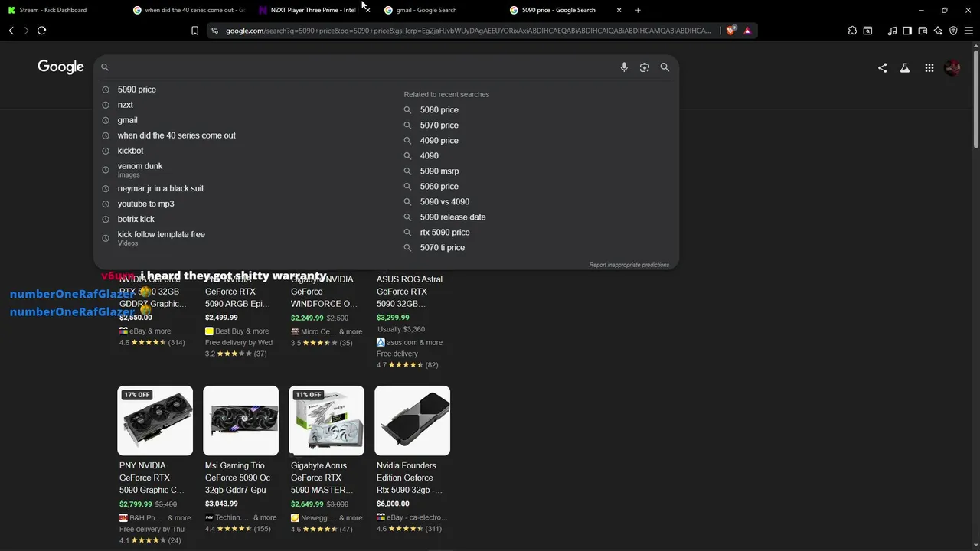
Task: Open the Brave VPN shield icon
Action: pos(953,31)
